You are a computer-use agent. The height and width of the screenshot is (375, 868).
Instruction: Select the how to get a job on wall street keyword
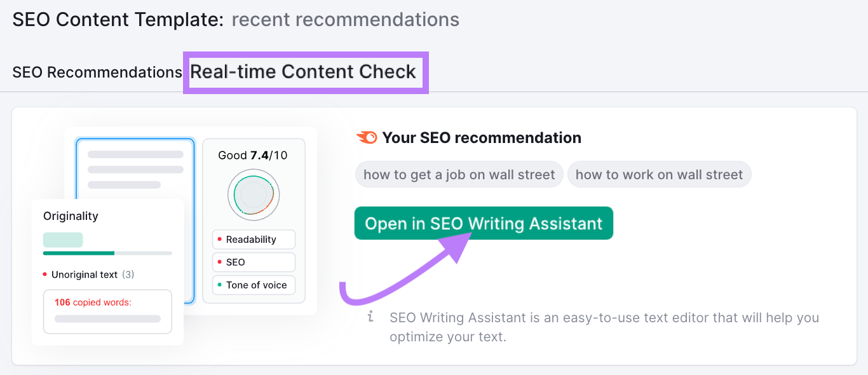tap(459, 174)
